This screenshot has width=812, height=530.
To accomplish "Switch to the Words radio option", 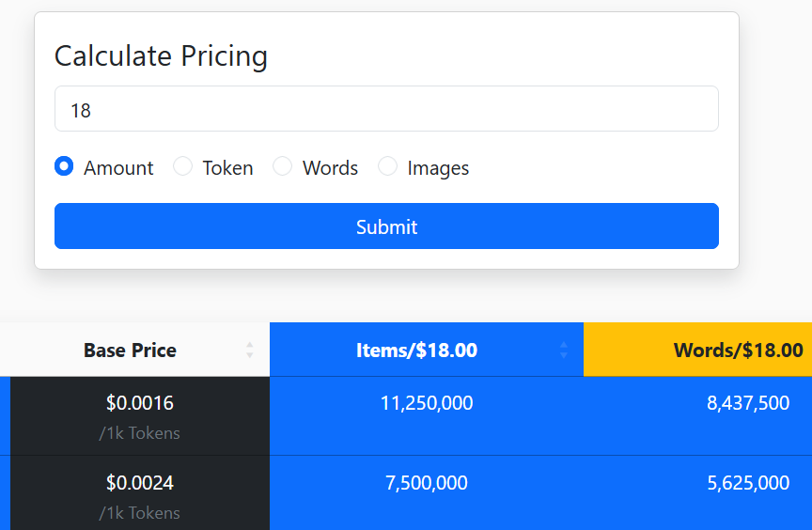I will pos(282,166).
